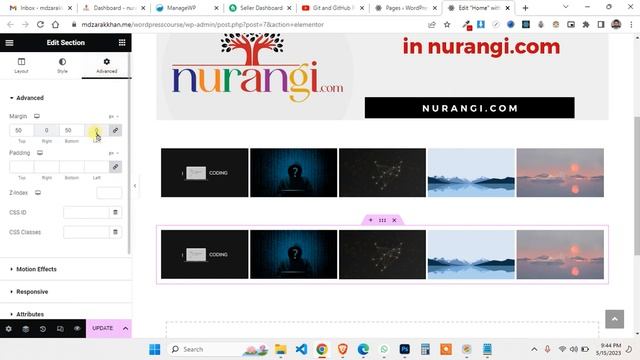Preview changes with the eye icon
Image resolution: width=640 pixels, height=360 pixels.
point(77,329)
